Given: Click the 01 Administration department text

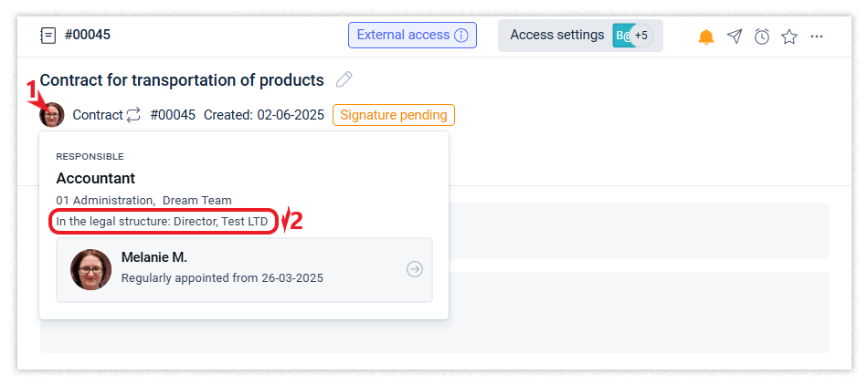Looking at the screenshot, I should coord(104,200).
